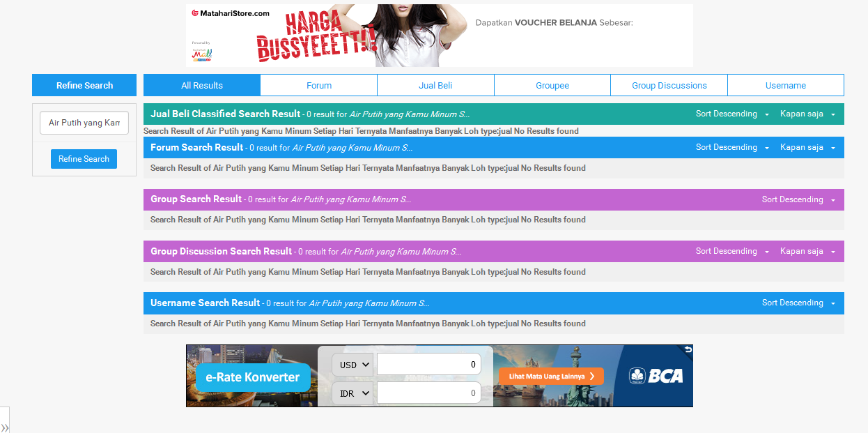Click the MatahariStore.com logo

coord(231,13)
